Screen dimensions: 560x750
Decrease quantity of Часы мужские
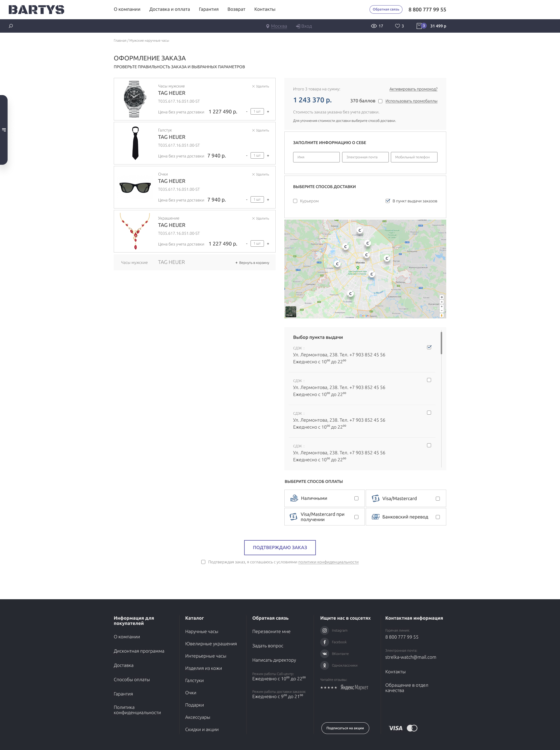pyautogui.click(x=246, y=111)
